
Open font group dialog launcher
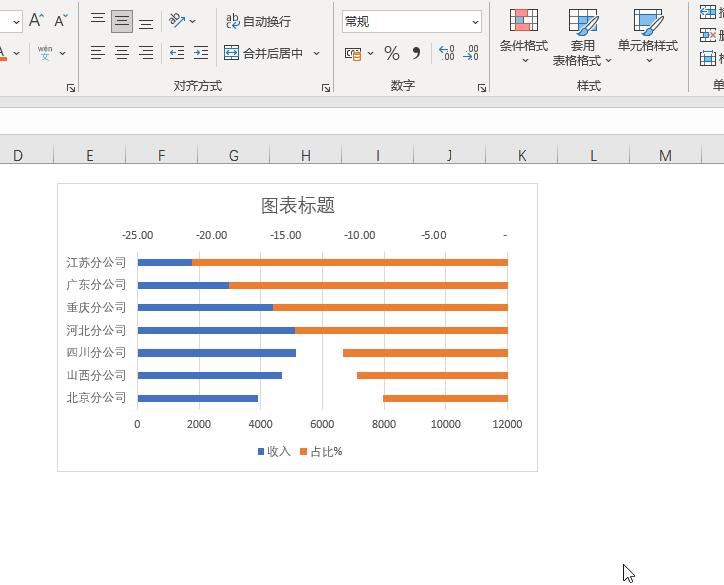(71, 88)
